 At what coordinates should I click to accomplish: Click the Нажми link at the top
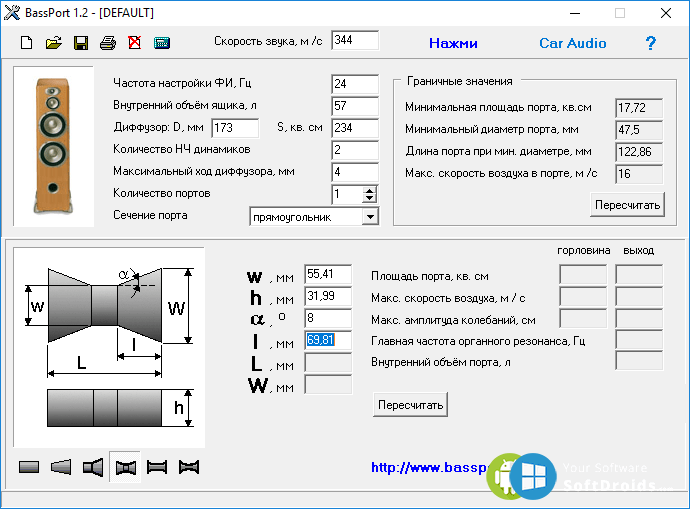coord(453,43)
